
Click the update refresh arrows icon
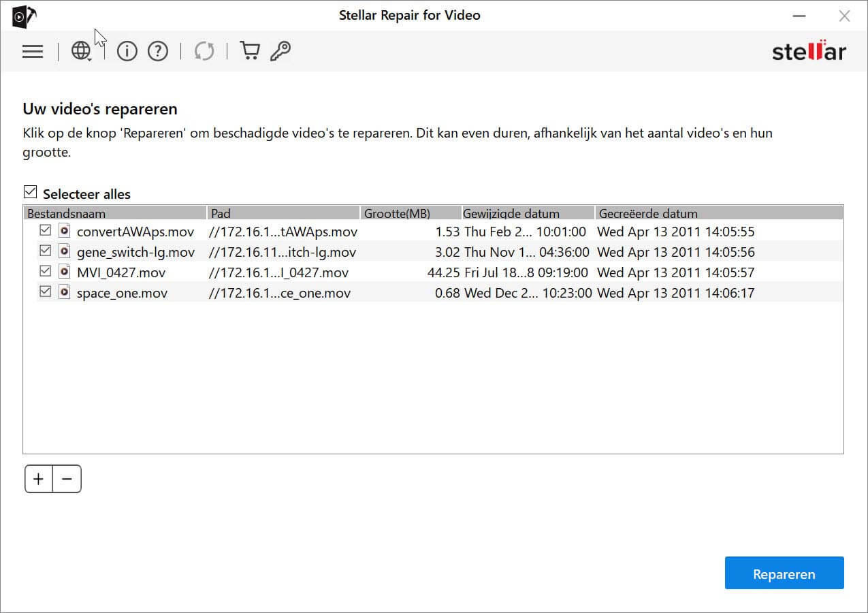[204, 51]
